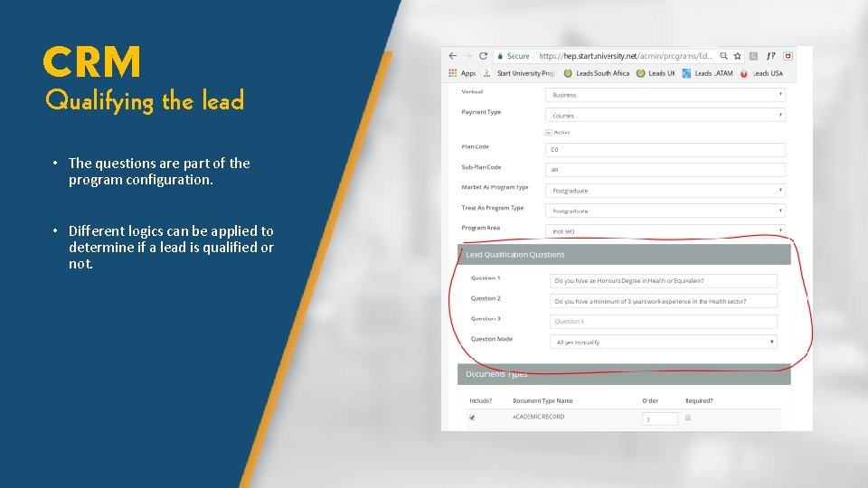The image size is (868, 488).
Task: Click the red shield extension icon
Action: (788, 56)
